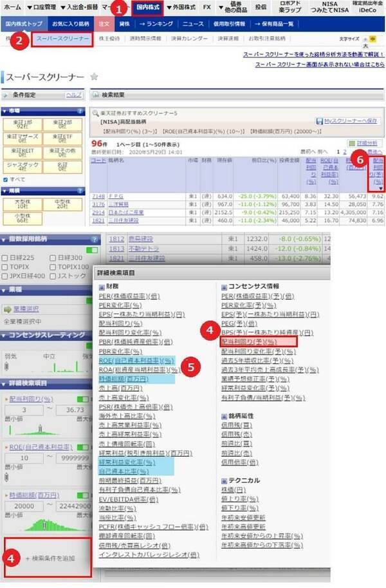Screen dimensions: 386x588
Task: Click the 条件指定 panel header icon
Action: (6, 95)
